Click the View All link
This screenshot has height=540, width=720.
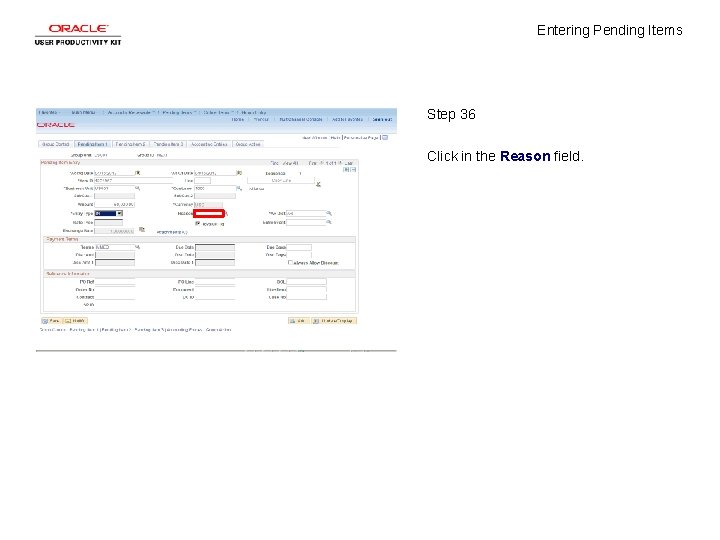[x=291, y=163]
